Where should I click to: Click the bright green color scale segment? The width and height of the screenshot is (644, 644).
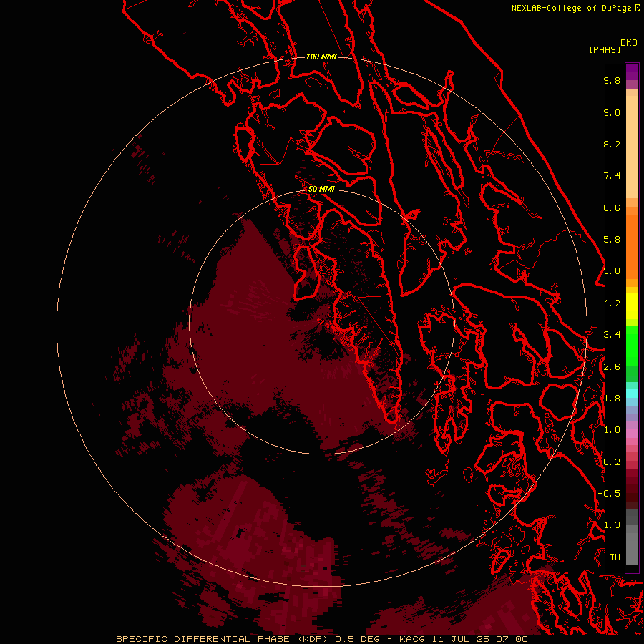pos(632,345)
